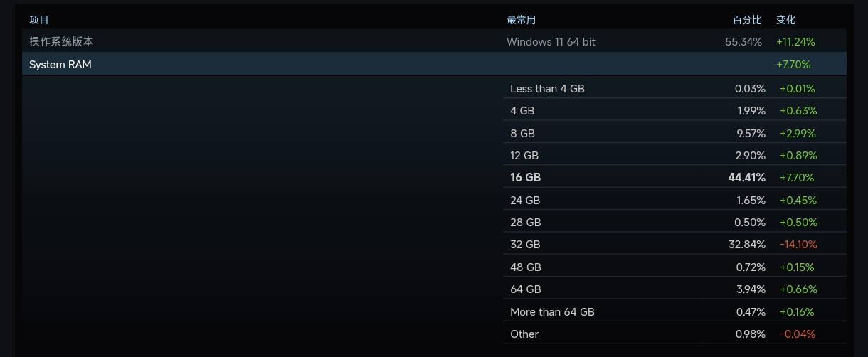The width and height of the screenshot is (868, 357).
Task: Click the 64 GB row label
Action: tap(525, 289)
